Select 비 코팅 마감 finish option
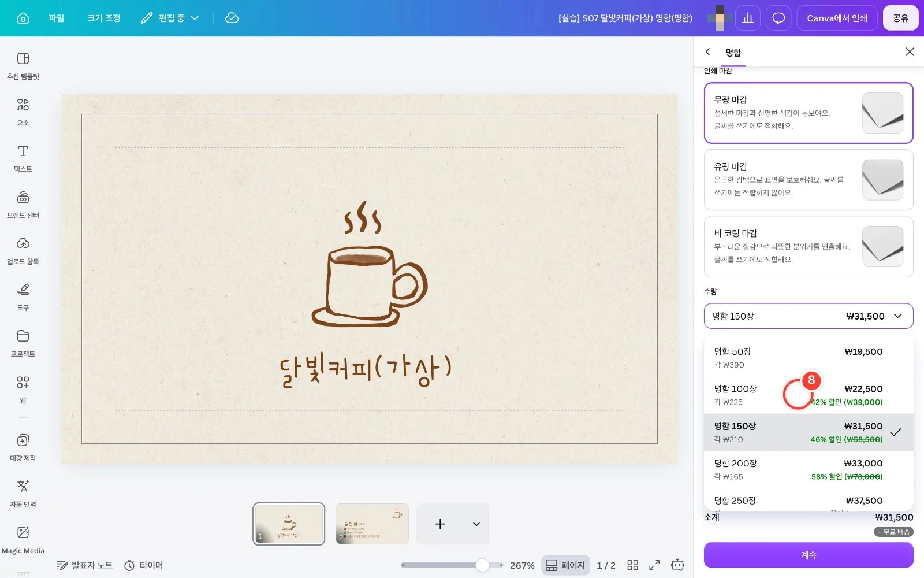Screen dimensions: 924x578 [808, 246]
